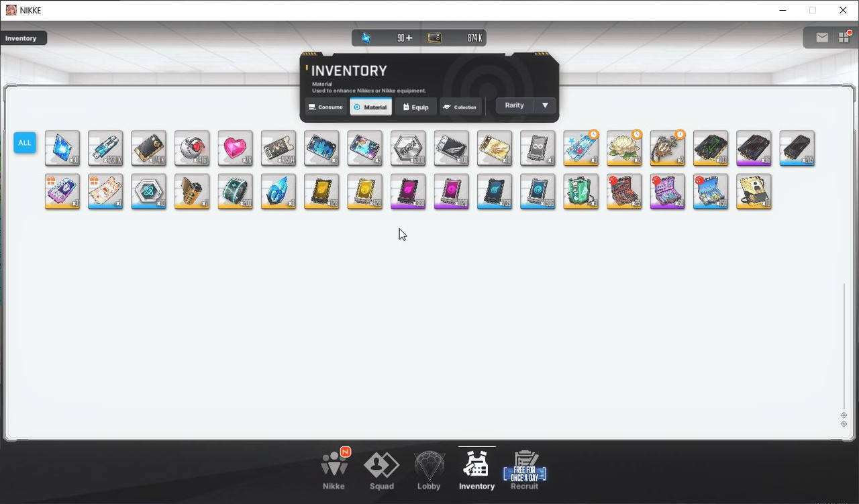
Task: Select the gold card item x328
Action: tap(364, 191)
